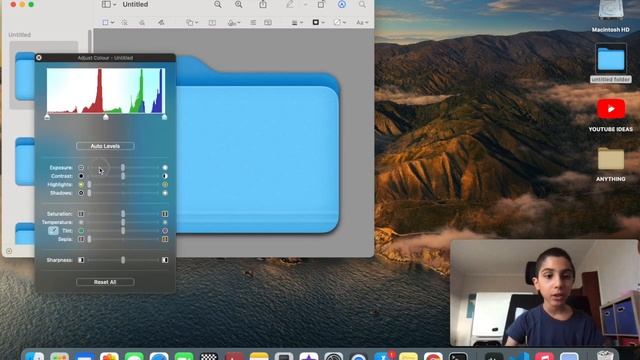Select the Macintosh HD desktop icon
This screenshot has width=640, height=360.
tap(611, 16)
